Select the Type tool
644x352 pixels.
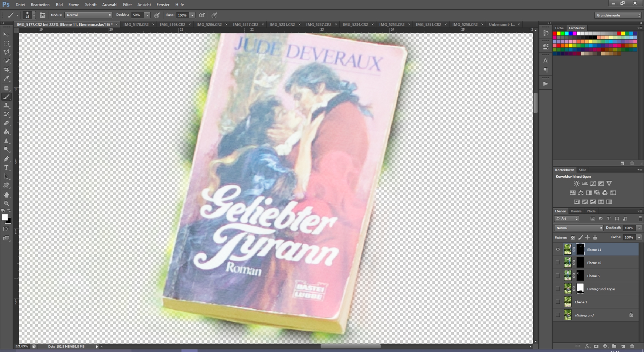[6, 168]
